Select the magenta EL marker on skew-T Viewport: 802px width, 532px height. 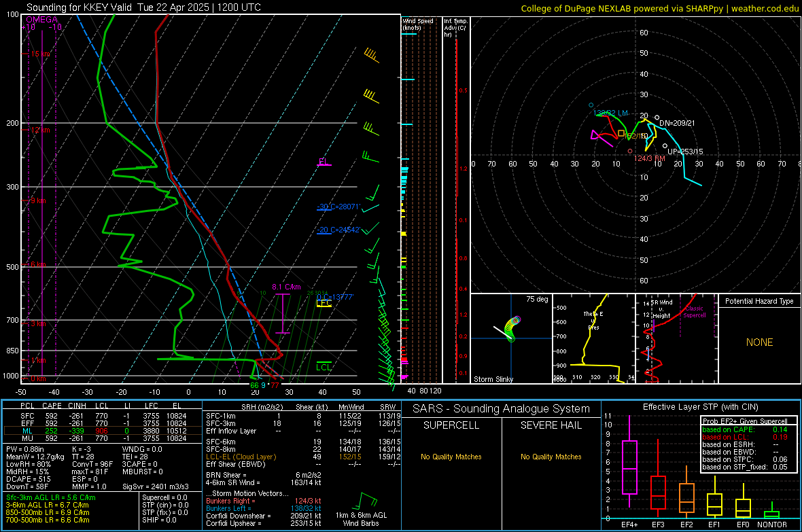pyautogui.click(x=324, y=162)
